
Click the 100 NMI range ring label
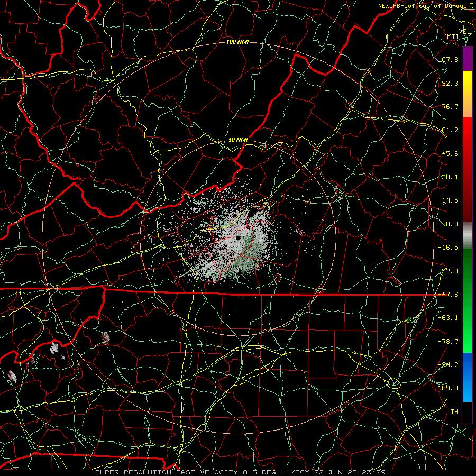237,42
